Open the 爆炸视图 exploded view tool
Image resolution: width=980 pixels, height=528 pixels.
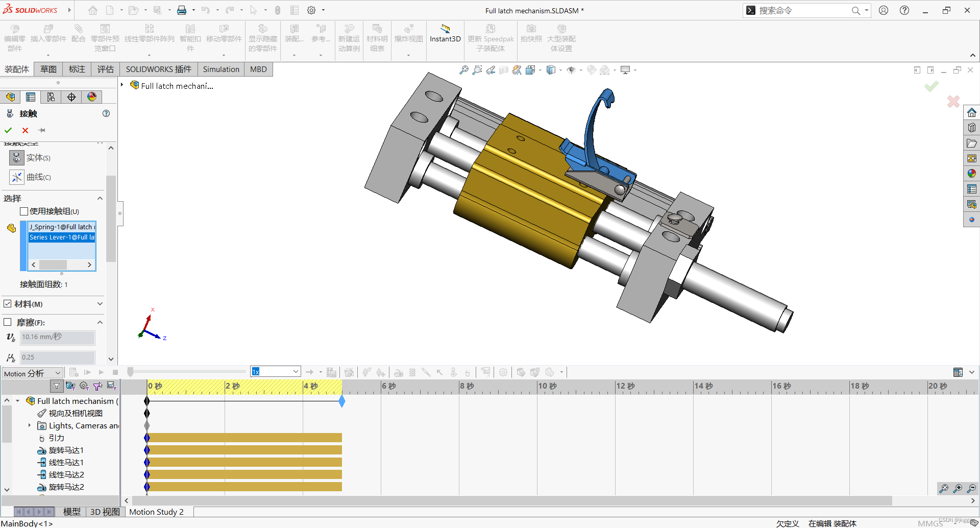(408, 36)
